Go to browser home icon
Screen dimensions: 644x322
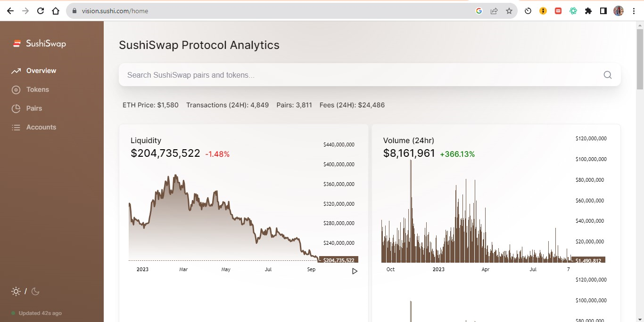[56, 11]
